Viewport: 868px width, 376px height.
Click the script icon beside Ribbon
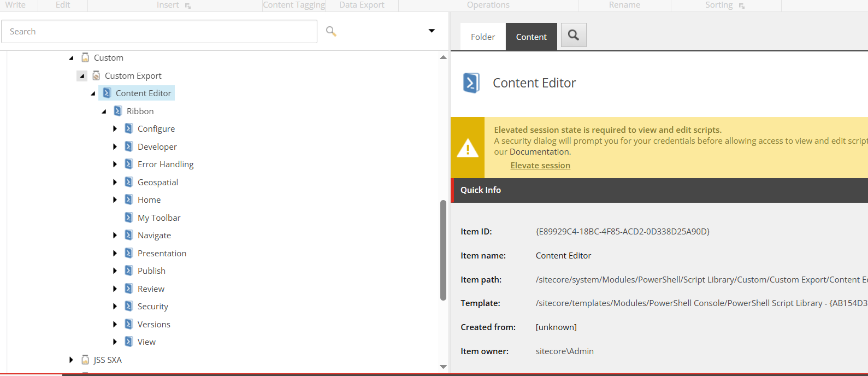117,111
